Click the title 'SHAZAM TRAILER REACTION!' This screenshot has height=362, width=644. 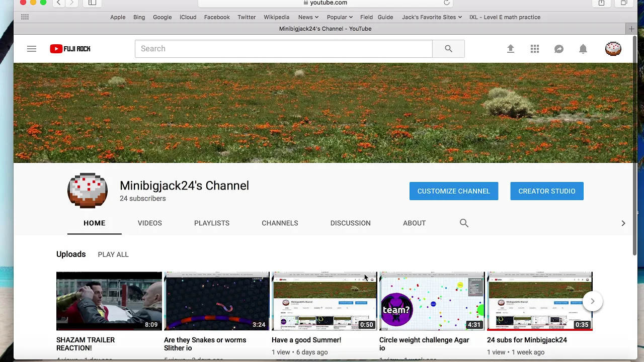tap(86, 344)
